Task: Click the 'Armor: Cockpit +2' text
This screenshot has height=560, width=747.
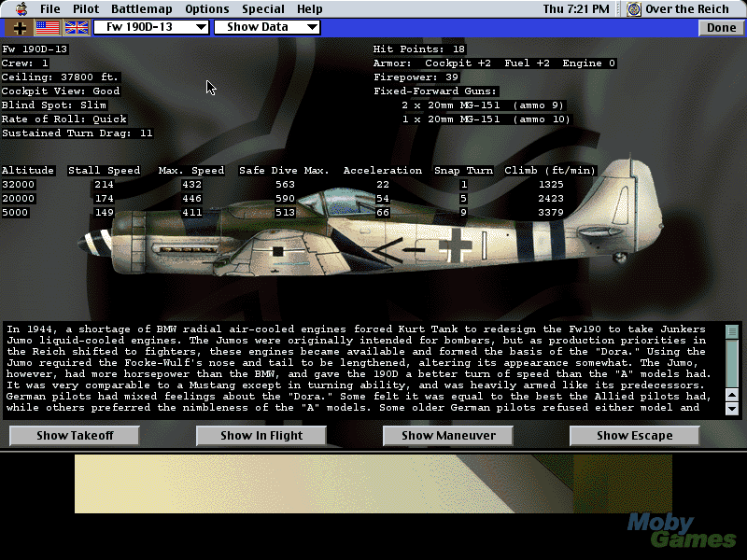Action: (x=432, y=63)
